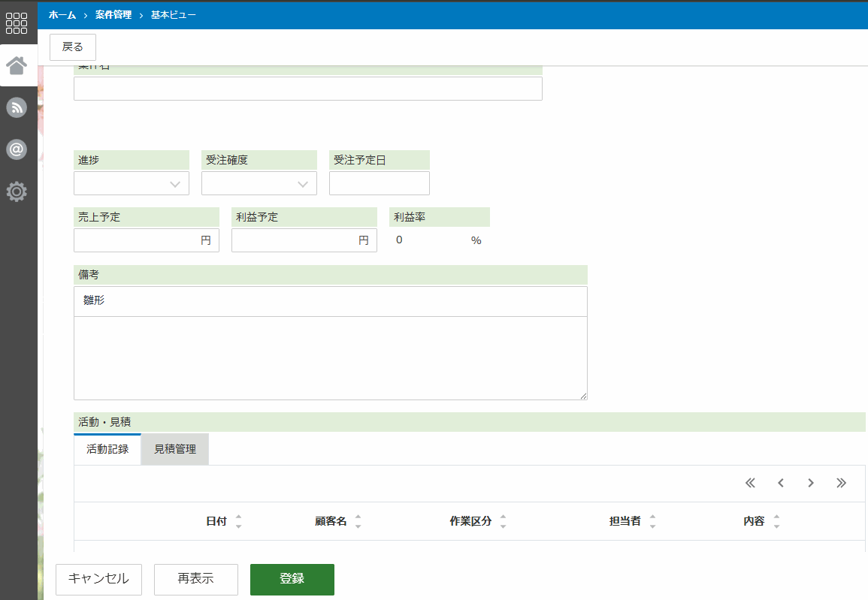Switch to the 活動記録 tab
This screenshot has width=868, height=600.
[107, 449]
